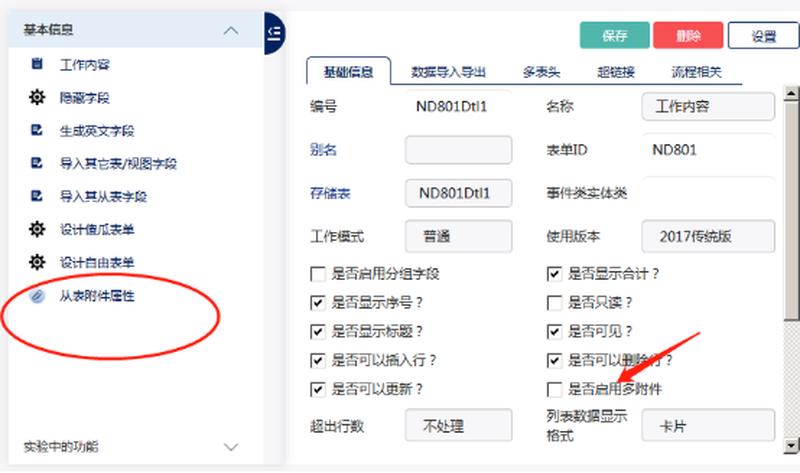Switch to the 多表头 tab
Screen dimensions: 800x473
pos(541,72)
